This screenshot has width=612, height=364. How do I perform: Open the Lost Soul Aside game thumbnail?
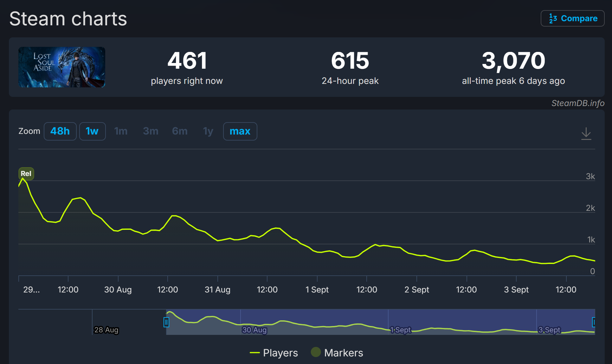[62, 67]
